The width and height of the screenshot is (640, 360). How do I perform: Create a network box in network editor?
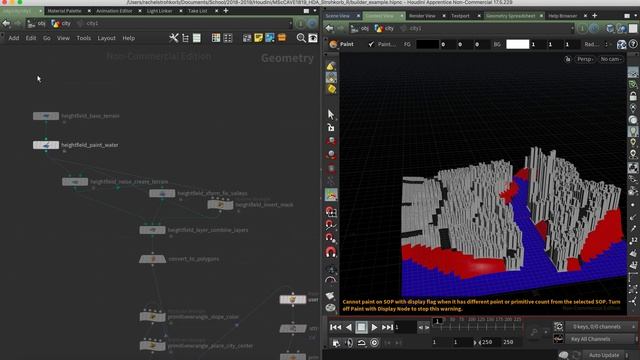(270, 38)
